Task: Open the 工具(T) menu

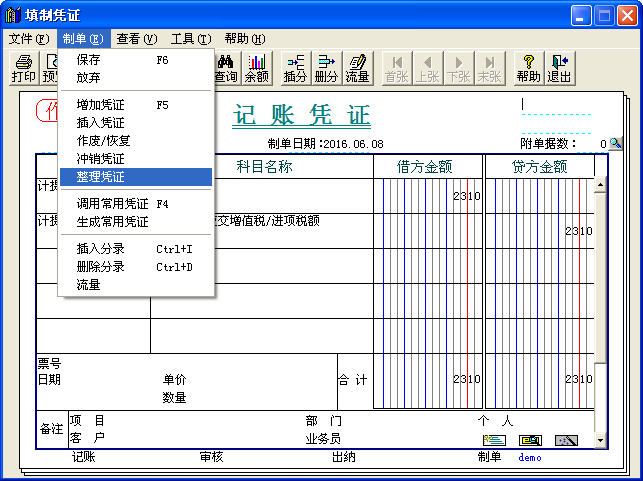Action: tap(191, 39)
